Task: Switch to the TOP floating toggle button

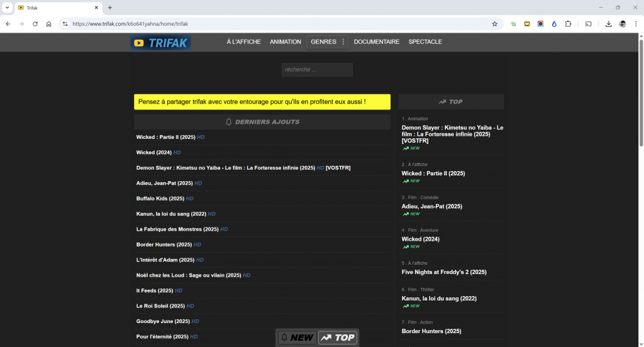Action: (x=338, y=338)
